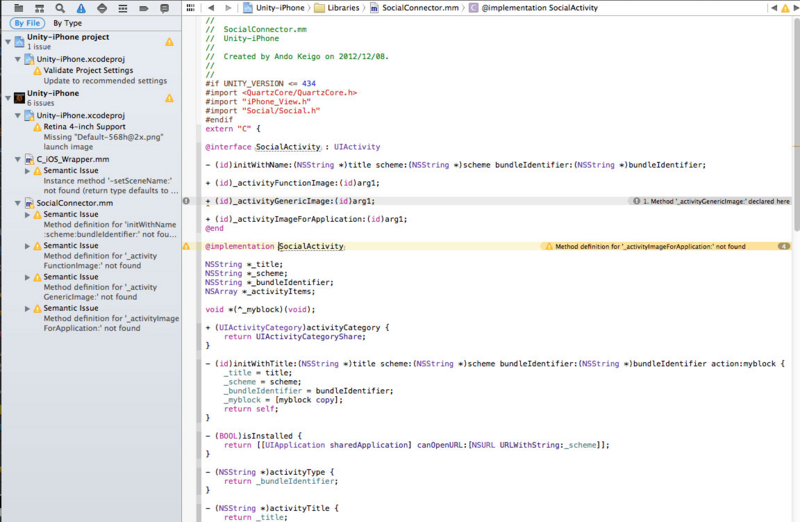800x522 pixels.
Task: Open the related files grid icon
Action: tap(190, 8)
